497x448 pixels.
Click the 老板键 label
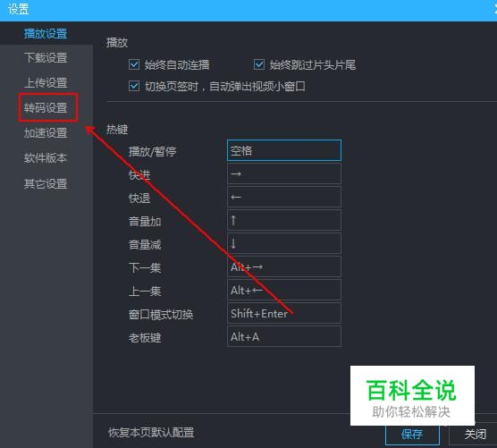click(x=145, y=338)
